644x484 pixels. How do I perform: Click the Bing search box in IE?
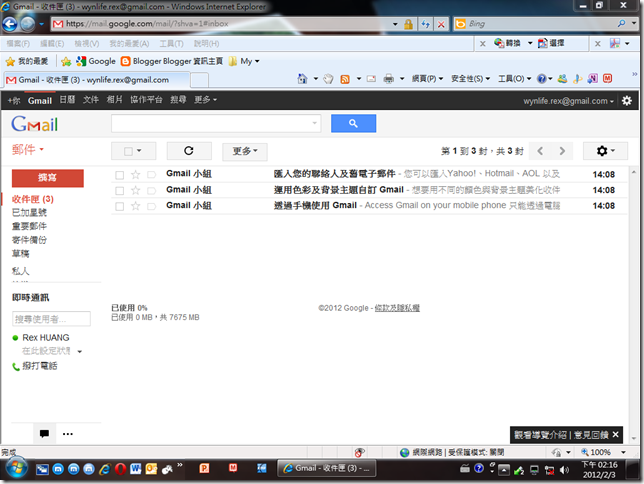[x=541, y=24]
